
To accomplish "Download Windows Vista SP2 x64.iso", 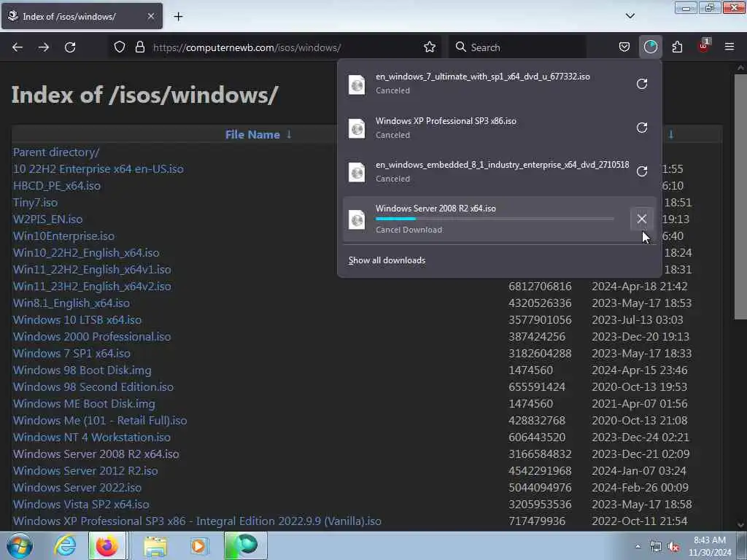I will 81,505.
